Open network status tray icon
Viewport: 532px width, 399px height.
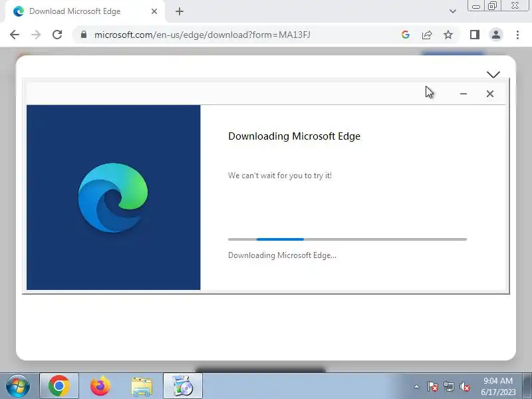click(448, 386)
